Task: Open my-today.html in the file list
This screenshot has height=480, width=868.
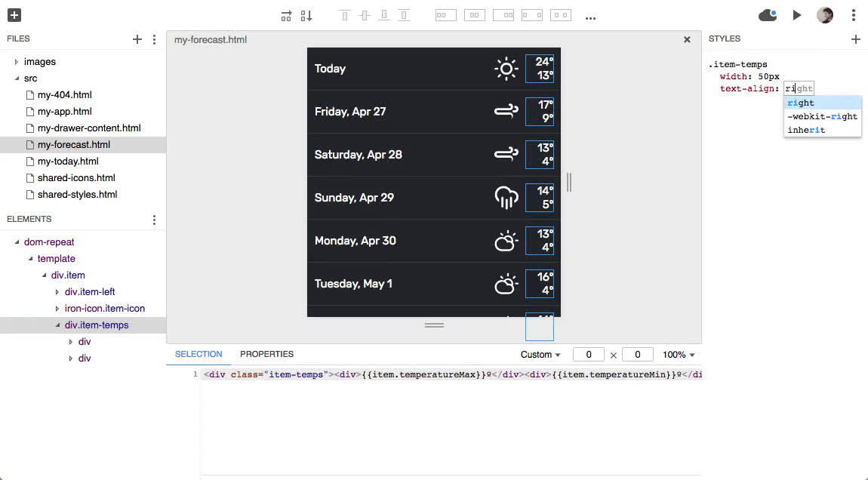Action: [x=68, y=162]
